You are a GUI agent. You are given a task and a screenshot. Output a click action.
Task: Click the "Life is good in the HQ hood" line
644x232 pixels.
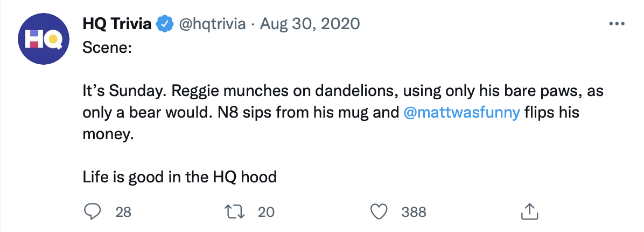180,176
